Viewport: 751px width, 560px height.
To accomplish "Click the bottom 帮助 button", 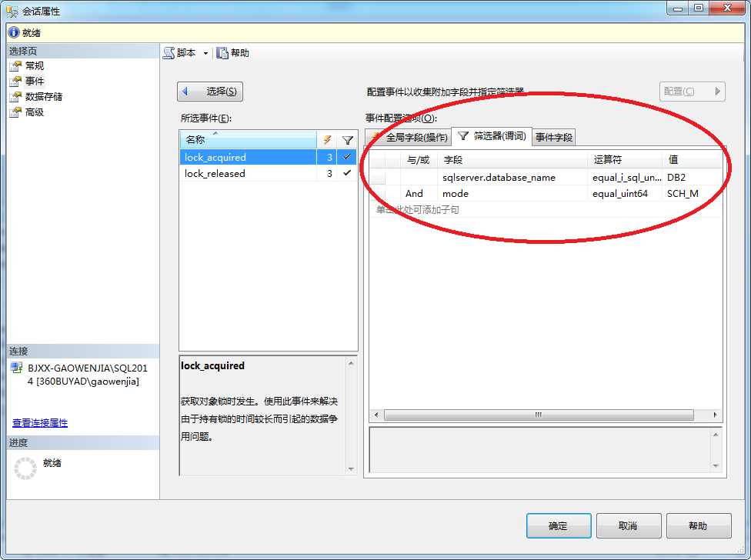I will [699, 526].
